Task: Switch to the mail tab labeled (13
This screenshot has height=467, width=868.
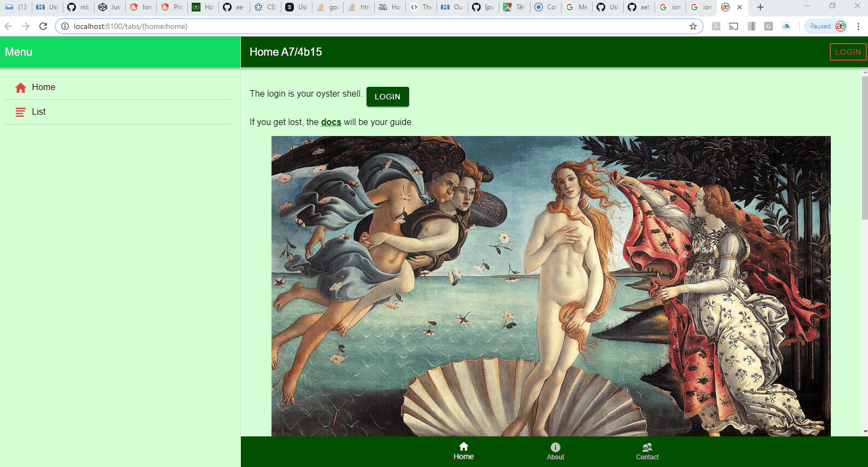Action: point(16,7)
